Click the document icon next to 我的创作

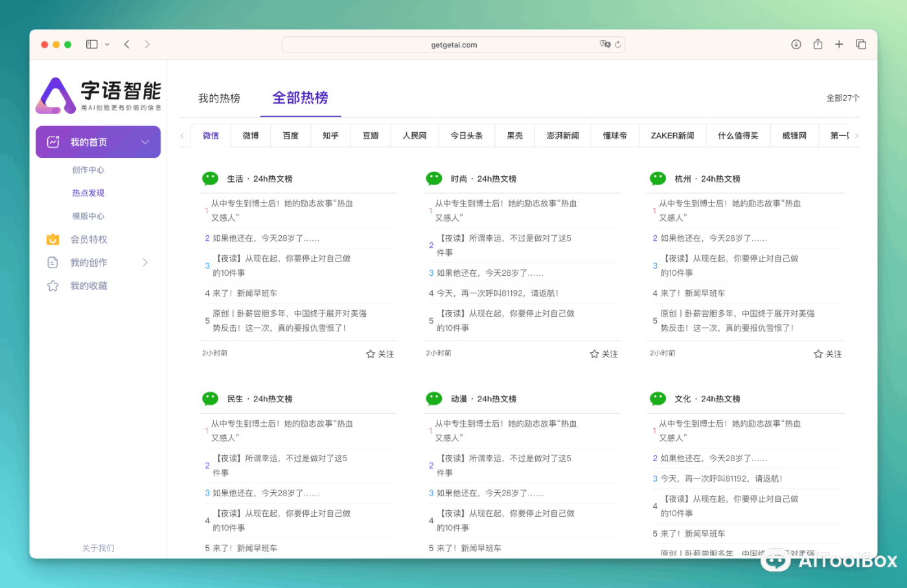pyautogui.click(x=52, y=262)
